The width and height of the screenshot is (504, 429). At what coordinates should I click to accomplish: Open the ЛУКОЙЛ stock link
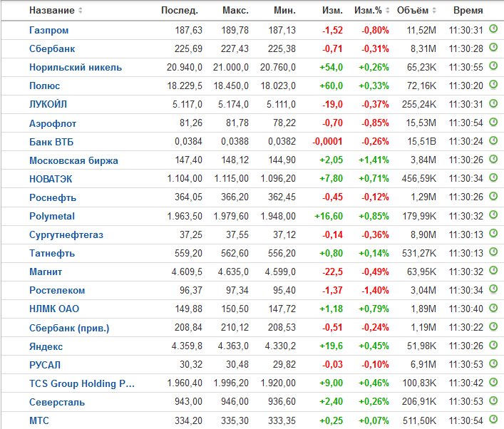click(x=48, y=105)
